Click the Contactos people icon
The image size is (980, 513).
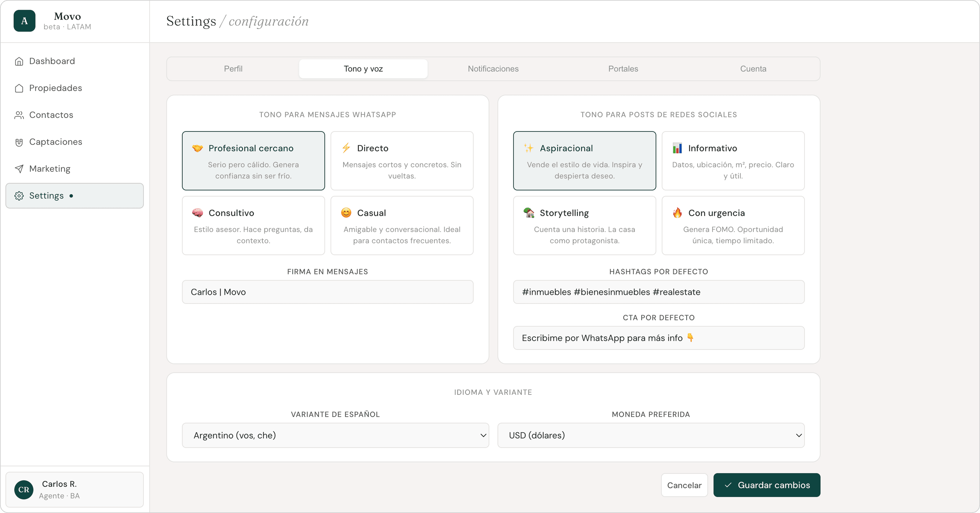click(x=19, y=115)
